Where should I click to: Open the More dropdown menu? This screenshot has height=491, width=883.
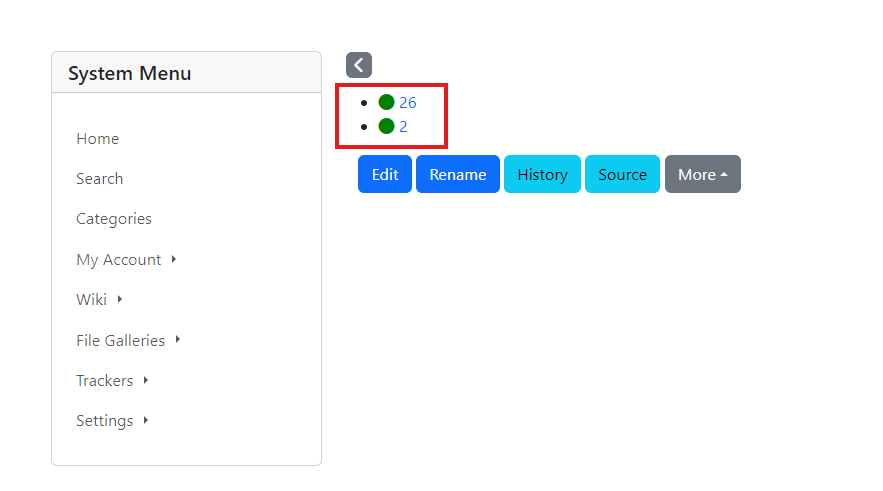tap(703, 174)
